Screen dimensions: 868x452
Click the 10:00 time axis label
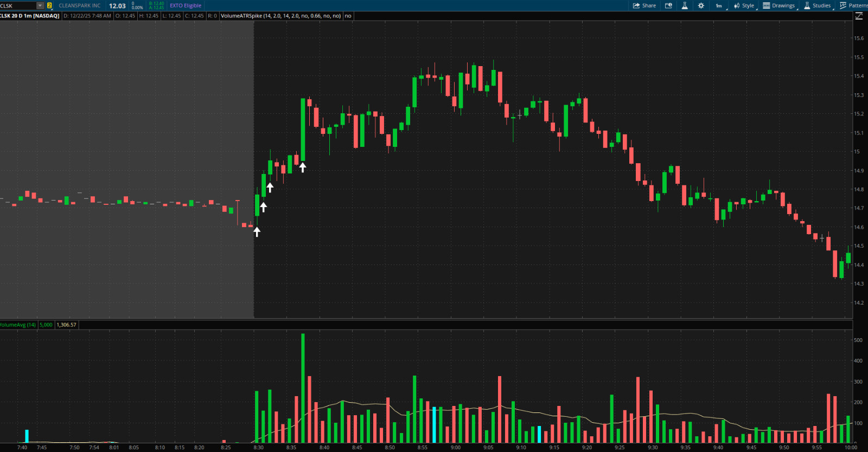851,448
